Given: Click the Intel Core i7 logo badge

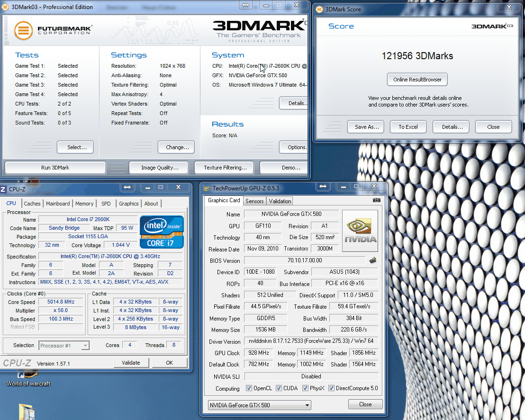Looking at the screenshot, I should 162,232.
